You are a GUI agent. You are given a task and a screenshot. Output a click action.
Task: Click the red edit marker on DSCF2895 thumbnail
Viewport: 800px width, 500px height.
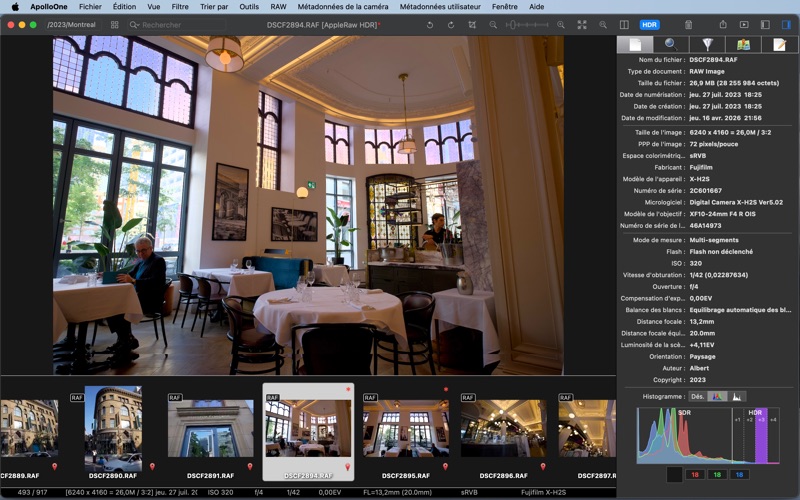click(446, 389)
